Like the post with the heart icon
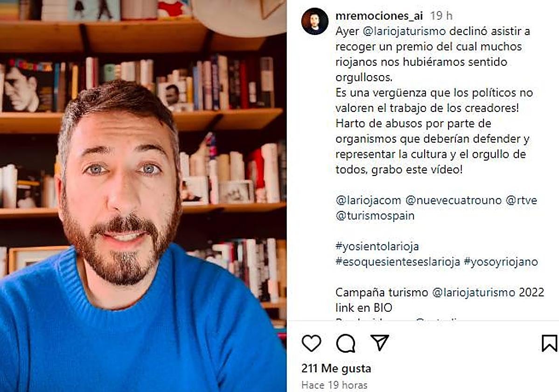Image resolution: width=559 pixels, height=392 pixels. [311, 343]
